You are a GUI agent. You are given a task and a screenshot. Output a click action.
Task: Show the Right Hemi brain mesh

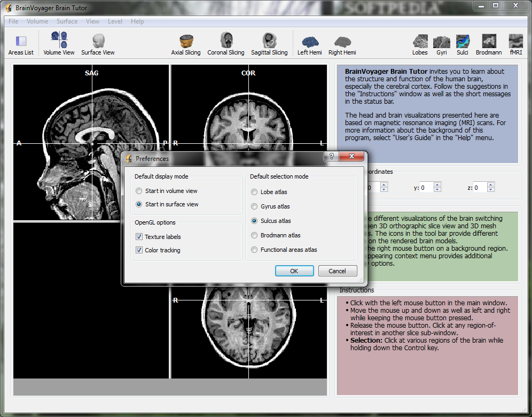(x=342, y=42)
